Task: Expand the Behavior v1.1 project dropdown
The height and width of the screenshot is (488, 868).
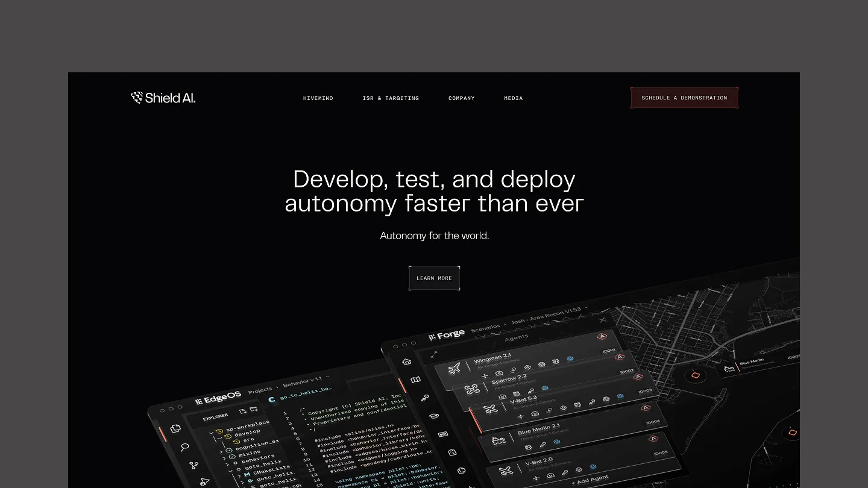Action: pos(327,378)
